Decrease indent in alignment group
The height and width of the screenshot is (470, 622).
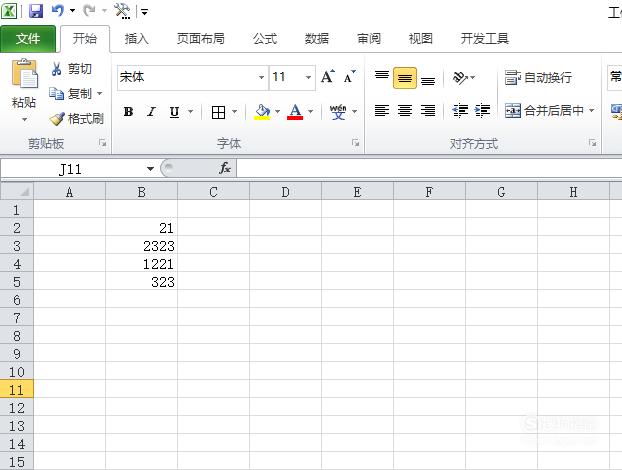460,110
